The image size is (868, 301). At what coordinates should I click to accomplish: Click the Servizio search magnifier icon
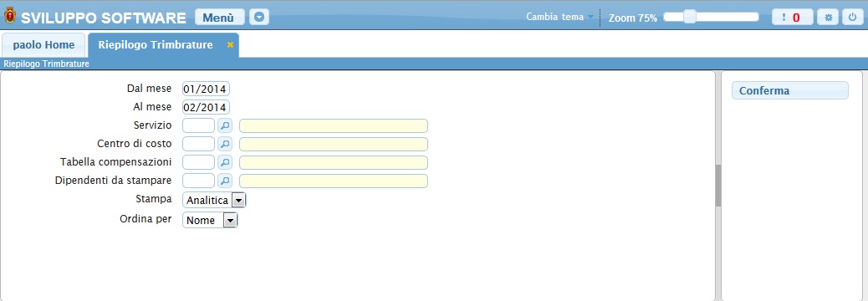click(x=225, y=125)
